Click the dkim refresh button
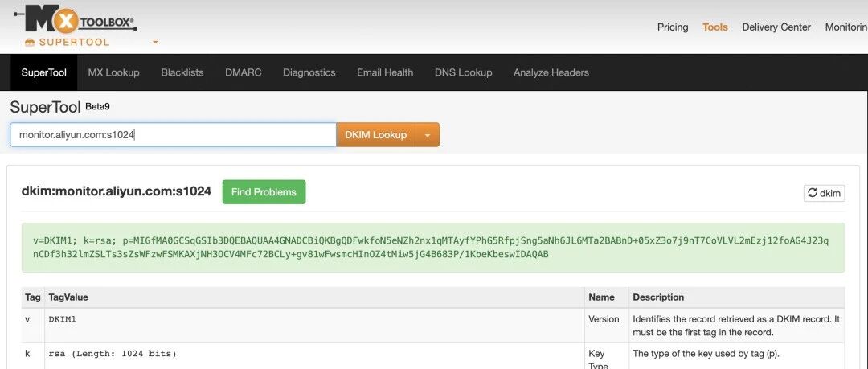Viewport: 868px width, 369px height. click(825, 193)
